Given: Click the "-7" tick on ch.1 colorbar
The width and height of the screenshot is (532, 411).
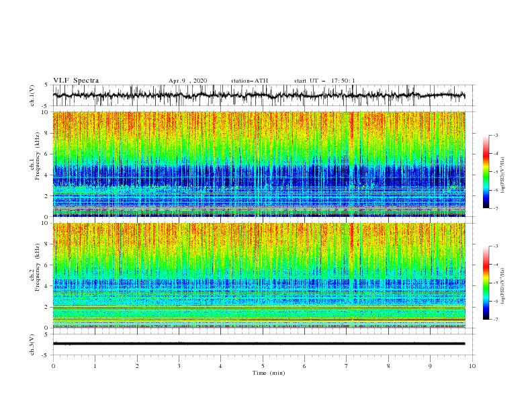Looking at the screenshot, I should click(x=496, y=208).
